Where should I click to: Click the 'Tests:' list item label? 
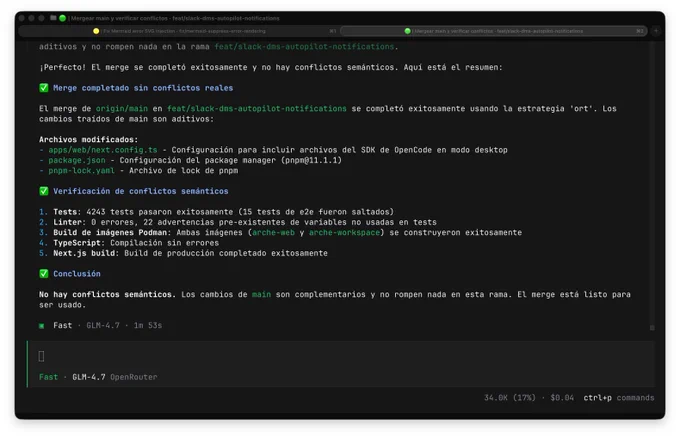click(67, 212)
